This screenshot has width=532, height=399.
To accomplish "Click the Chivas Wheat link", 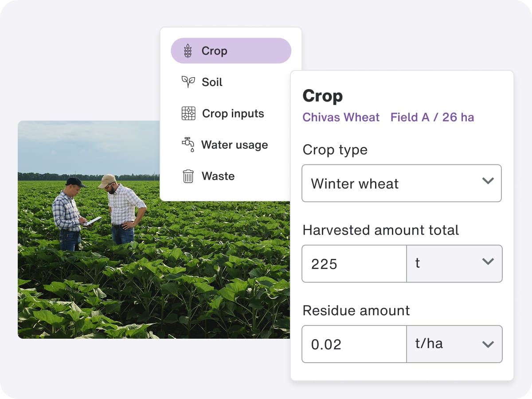I will pos(341,117).
